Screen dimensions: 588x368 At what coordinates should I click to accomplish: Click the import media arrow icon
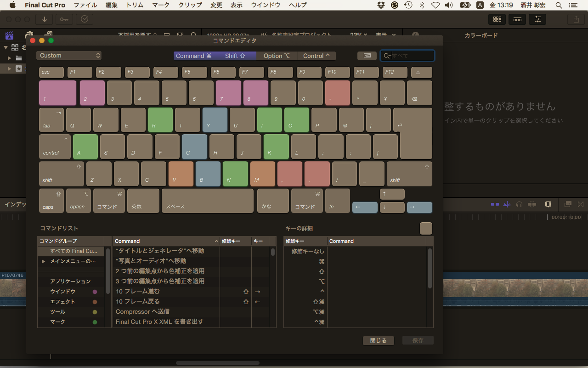45,19
